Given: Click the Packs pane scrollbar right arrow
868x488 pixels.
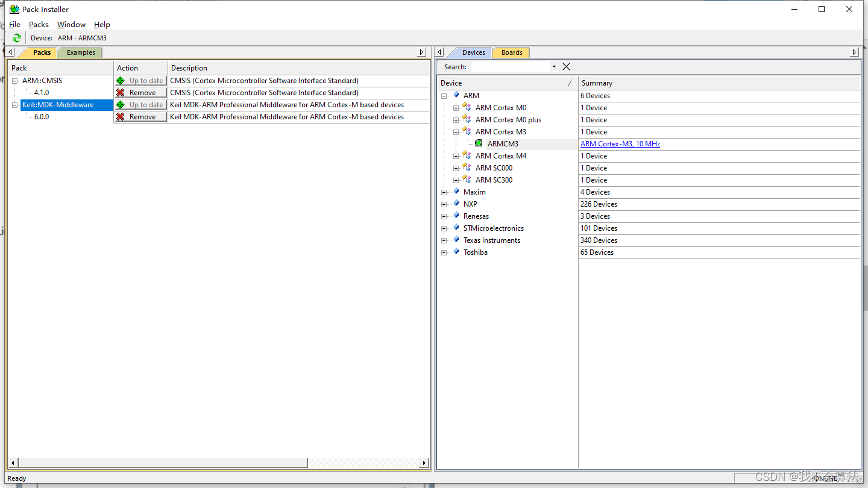Looking at the screenshot, I should pyautogui.click(x=424, y=463).
